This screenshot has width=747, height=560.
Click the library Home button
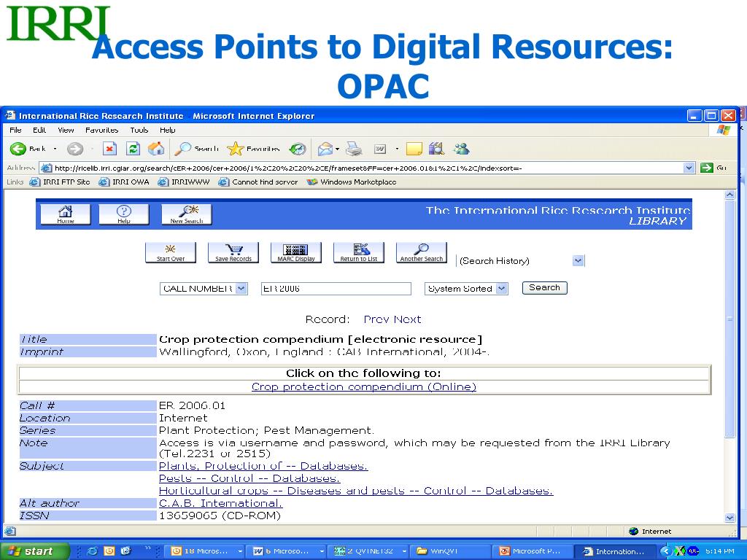pyautogui.click(x=65, y=214)
